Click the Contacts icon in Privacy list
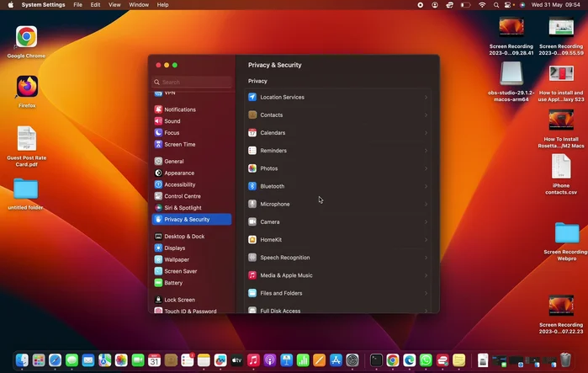 (252, 115)
